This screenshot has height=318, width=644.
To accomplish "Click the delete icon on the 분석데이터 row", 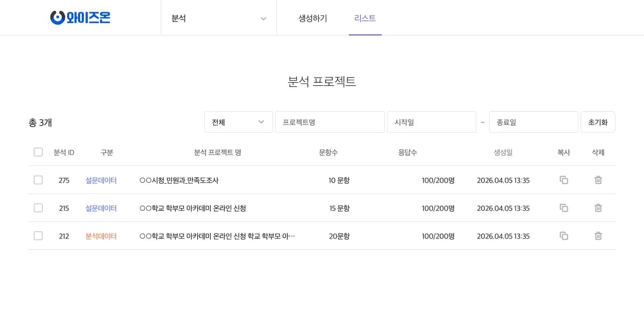I will pyautogui.click(x=598, y=236).
